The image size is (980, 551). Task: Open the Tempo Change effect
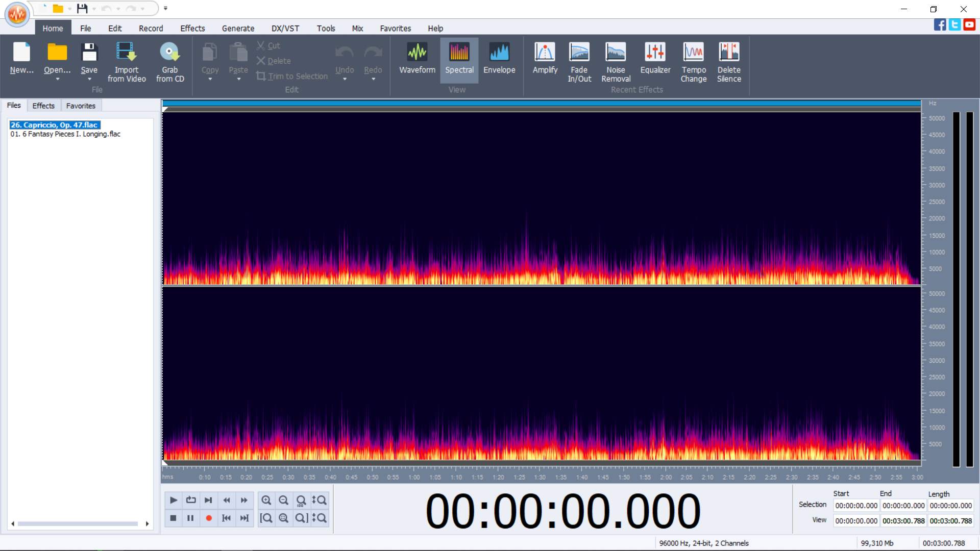coord(693,52)
